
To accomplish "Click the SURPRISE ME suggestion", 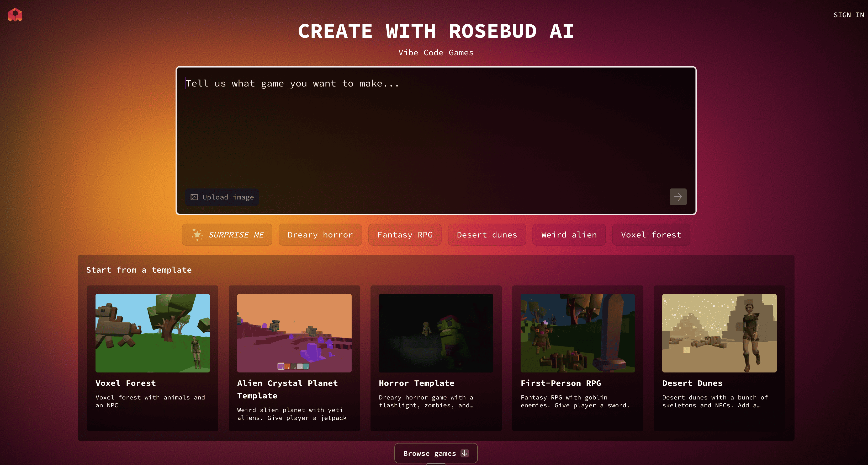I will 227,235.
